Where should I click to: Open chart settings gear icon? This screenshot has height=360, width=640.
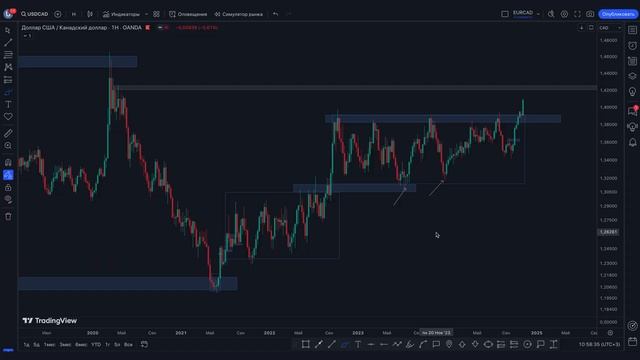pyautogui.click(x=564, y=14)
